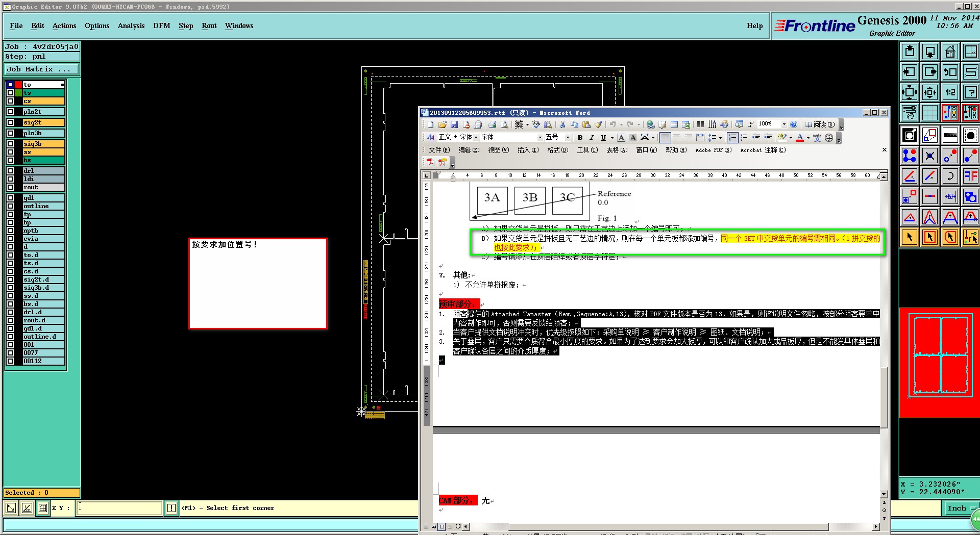980x535 pixels.
Task: Open the highlight color dropdown arrow
Action: [x=791, y=138]
